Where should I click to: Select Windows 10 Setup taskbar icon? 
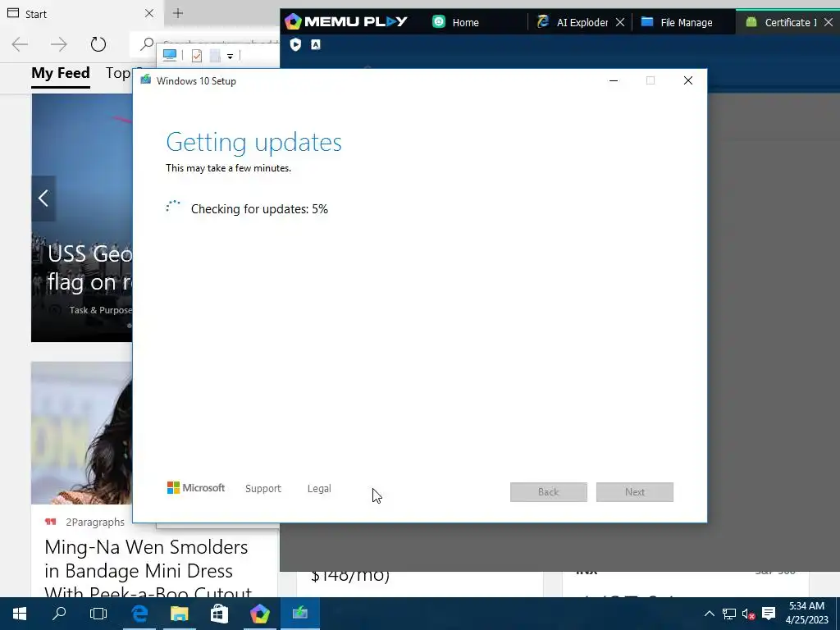pyautogui.click(x=300, y=612)
